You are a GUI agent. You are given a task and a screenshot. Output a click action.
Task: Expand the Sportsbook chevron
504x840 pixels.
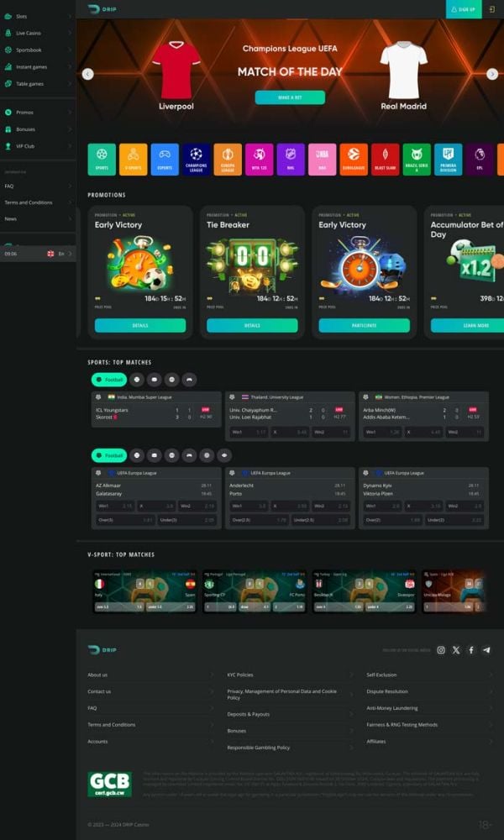[x=70, y=50]
